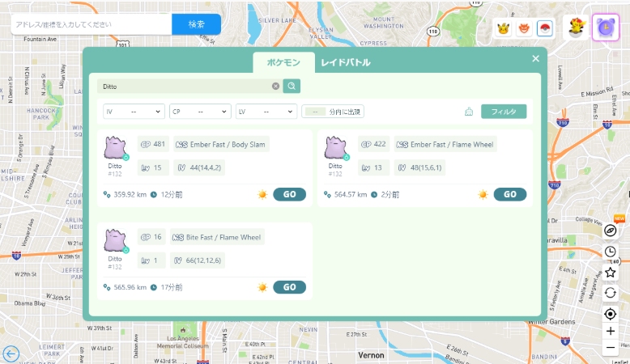This screenshot has width=630, height=364.
Task: Click the 17分前 timestamp
Action: click(172, 287)
